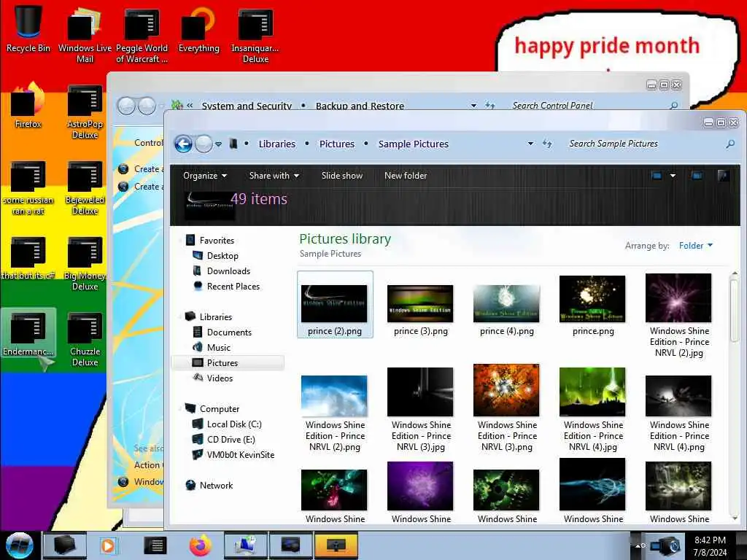The height and width of the screenshot is (560, 747).
Task: Select the prince (4).png thumbnail
Action: [506, 309]
